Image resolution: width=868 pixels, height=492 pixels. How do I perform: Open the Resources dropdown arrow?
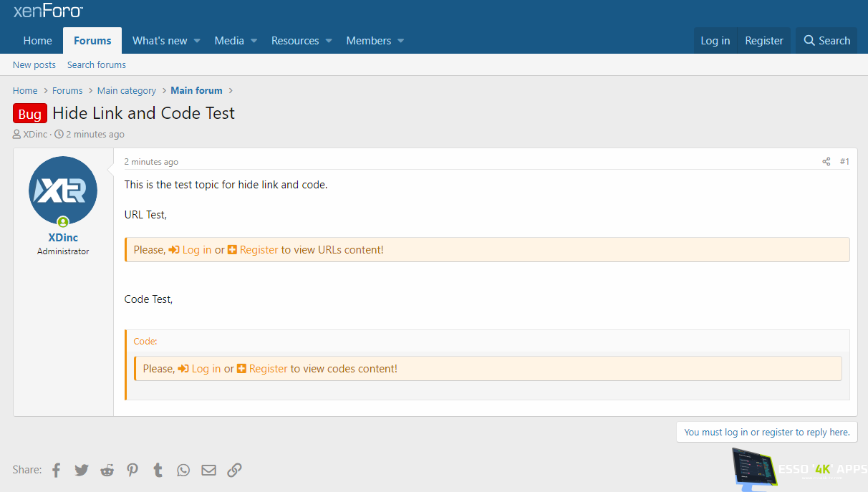point(329,41)
